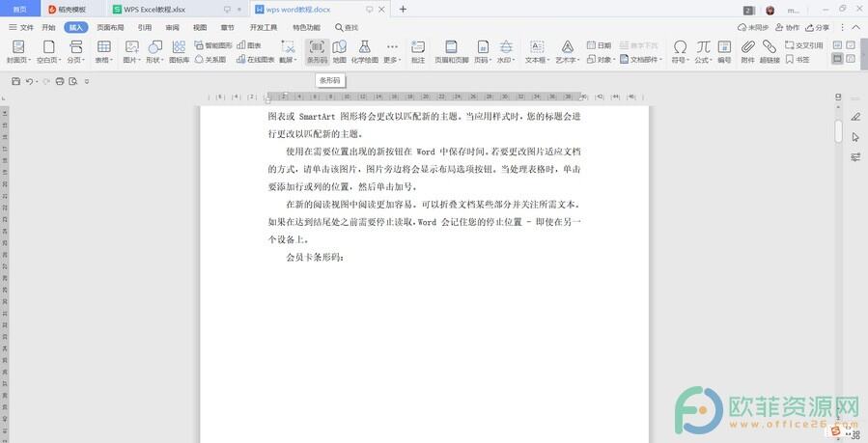Screen dimensions: 868x443
Task: Click the user avatar icon in title bar
Action: (x=770, y=10)
